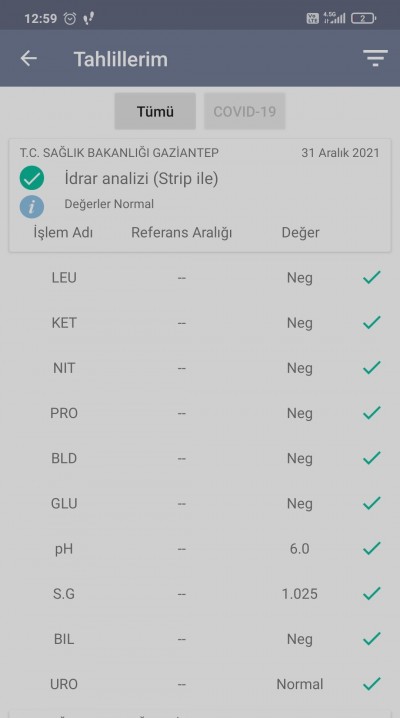Screen dimensions: 400x718
Task: Tap the green checkmark for URO
Action: click(x=372, y=684)
